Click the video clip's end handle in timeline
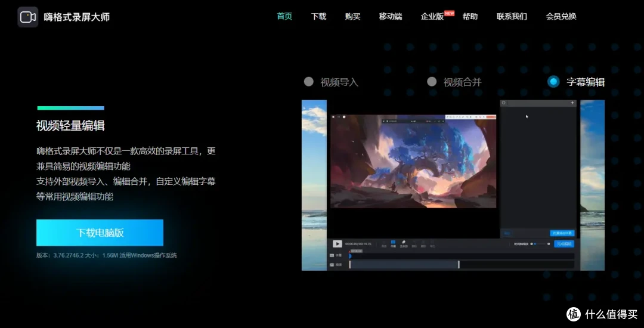The image size is (644, 328). tap(459, 265)
